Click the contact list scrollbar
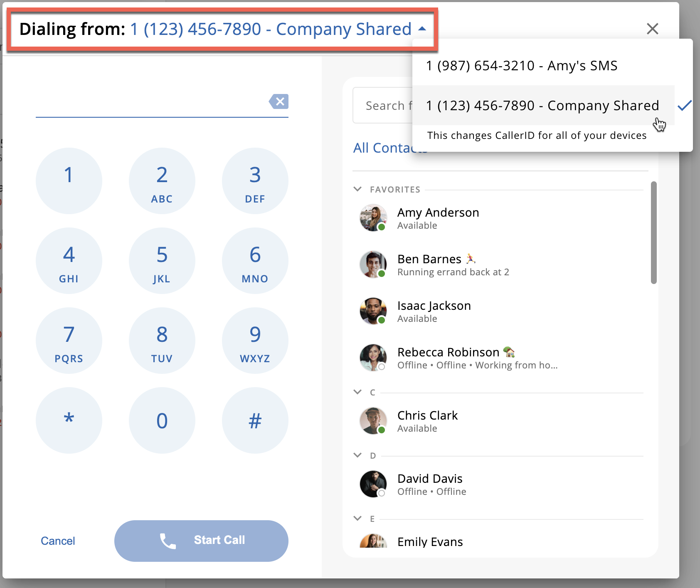The image size is (700, 588). [653, 233]
